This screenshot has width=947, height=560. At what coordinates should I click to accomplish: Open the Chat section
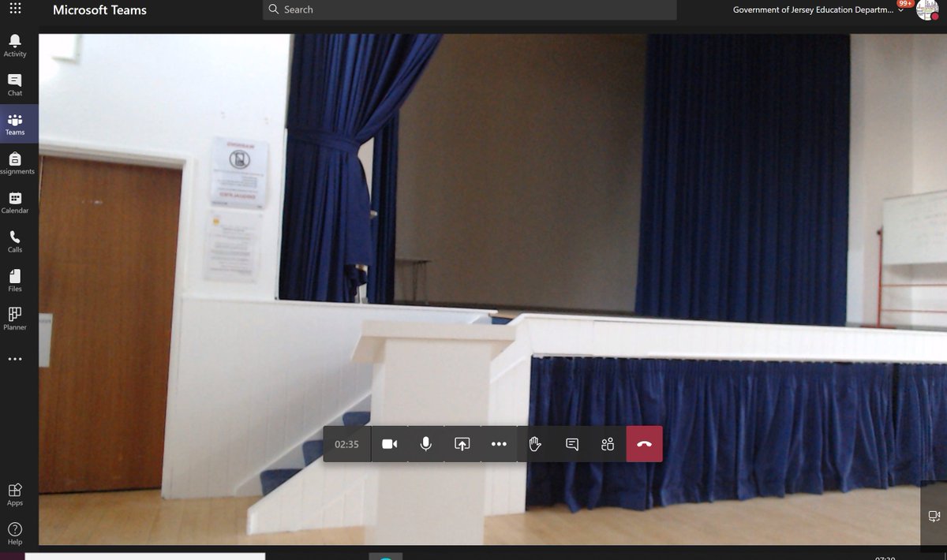click(x=15, y=85)
